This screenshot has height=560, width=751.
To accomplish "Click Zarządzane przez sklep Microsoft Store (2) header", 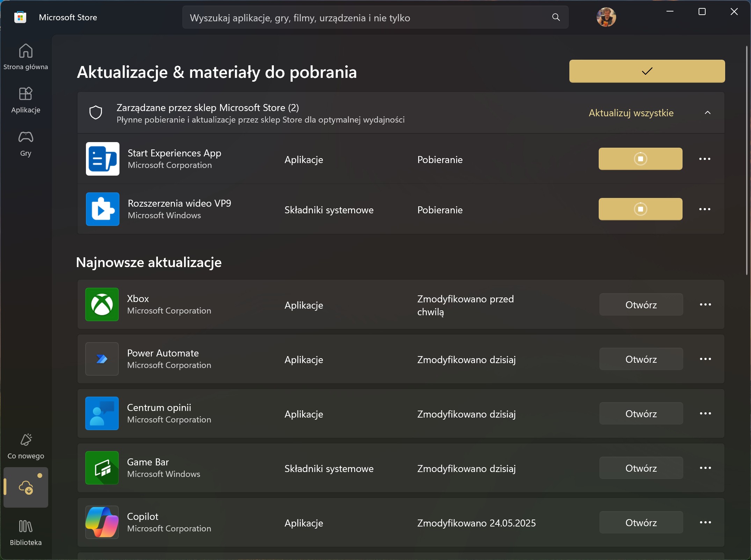I will (x=207, y=108).
